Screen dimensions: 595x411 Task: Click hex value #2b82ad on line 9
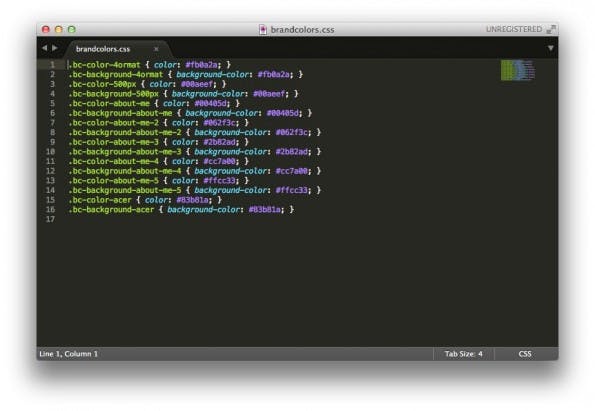tap(219, 142)
